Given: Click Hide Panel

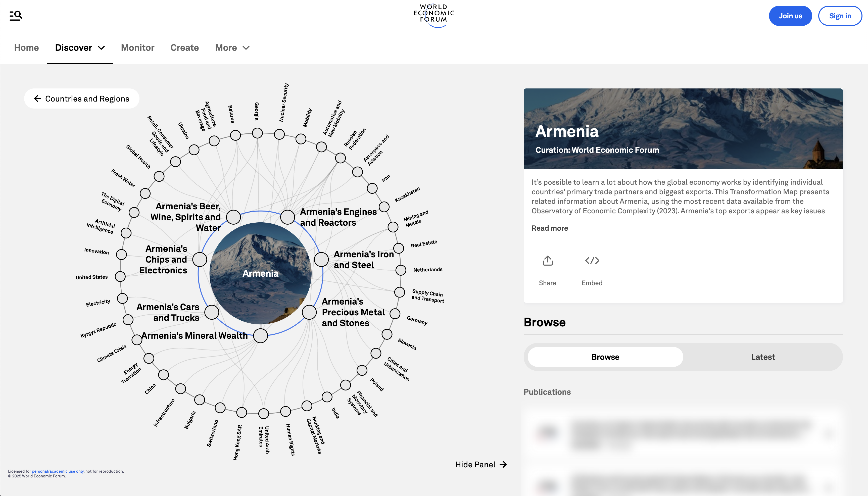Looking at the screenshot, I should 481,465.
